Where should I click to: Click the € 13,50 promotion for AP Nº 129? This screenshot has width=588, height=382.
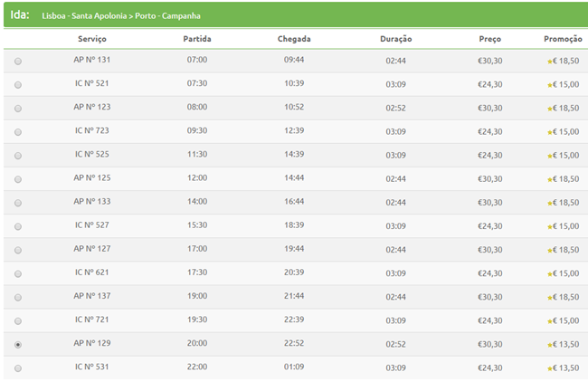(x=566, y=345)
